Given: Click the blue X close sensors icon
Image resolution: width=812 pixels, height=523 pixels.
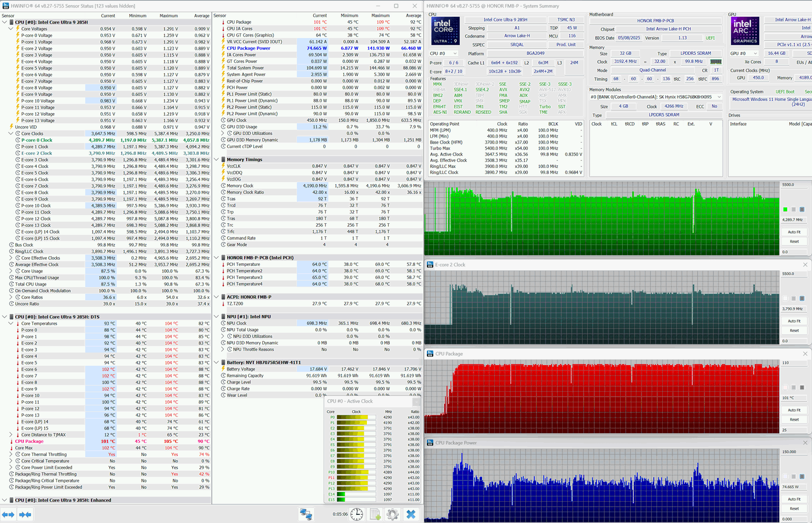Looking at the screenshot, I should tap(411, 514).
